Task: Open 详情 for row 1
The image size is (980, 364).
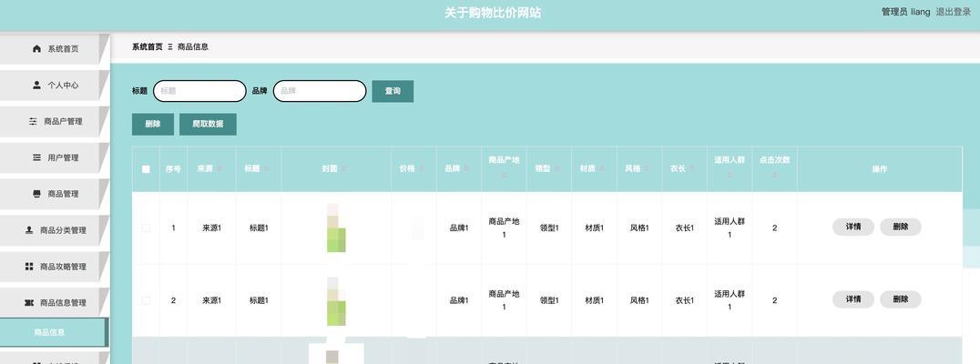Action: click(853, 227)
